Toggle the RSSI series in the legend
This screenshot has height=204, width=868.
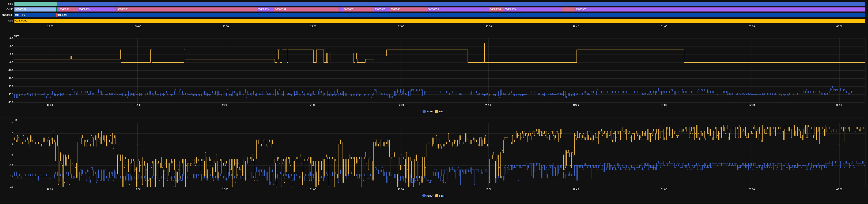(x=441, y=111)
